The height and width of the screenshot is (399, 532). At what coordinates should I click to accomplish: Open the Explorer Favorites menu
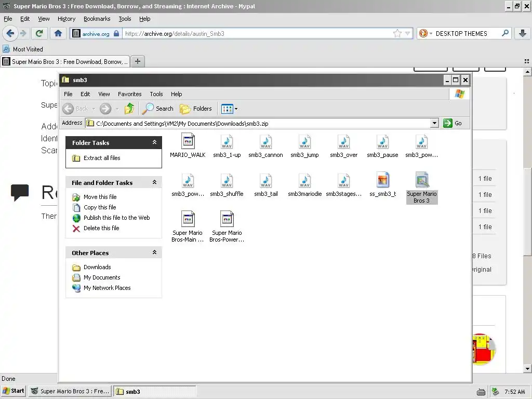pyautogui.click(x=129, y=94)
